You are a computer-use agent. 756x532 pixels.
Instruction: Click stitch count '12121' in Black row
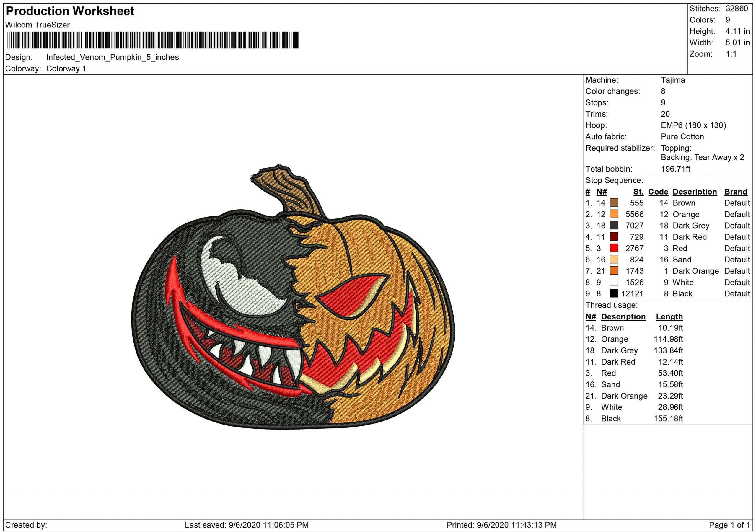(632, 294)
